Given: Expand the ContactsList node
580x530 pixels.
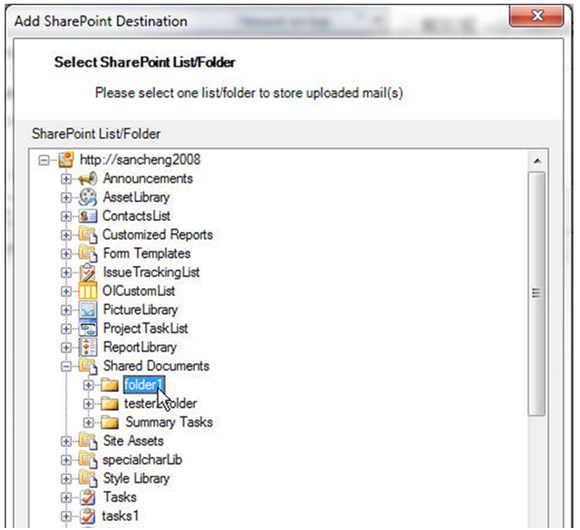Looking at the screenshot, I should tap(66, 216).
